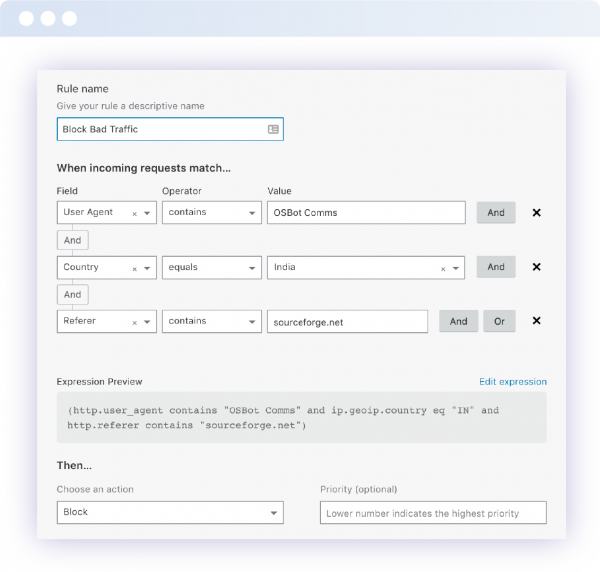This screenshot has width=600, height=572.
Task: Click the 'Priority (optional)' label
Action: 359,489
